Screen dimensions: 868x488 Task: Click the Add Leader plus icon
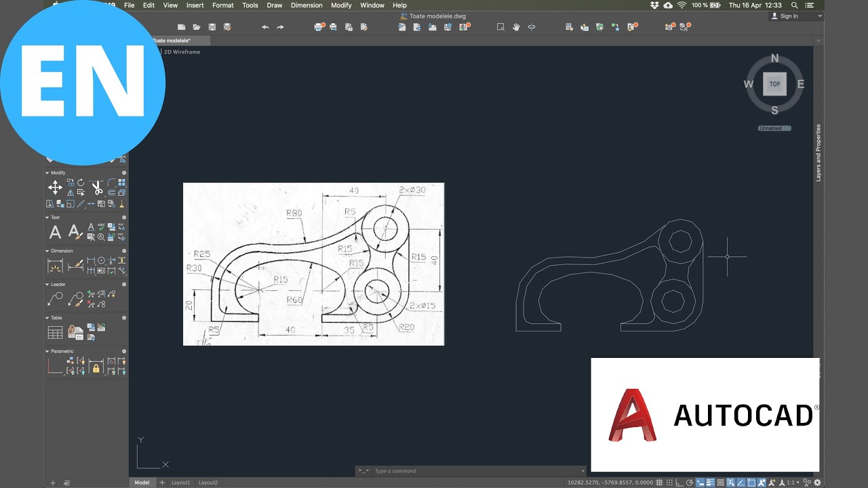pyautogui.click(x=91, y=294)
